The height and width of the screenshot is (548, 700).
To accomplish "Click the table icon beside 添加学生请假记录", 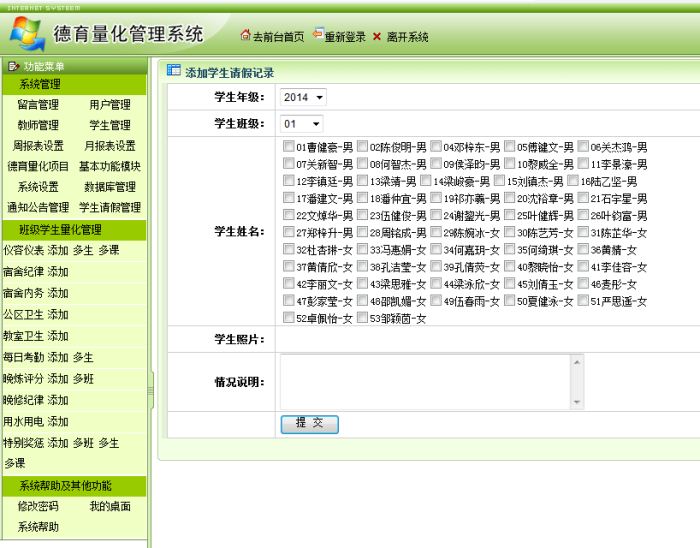I will pos(174,72).
